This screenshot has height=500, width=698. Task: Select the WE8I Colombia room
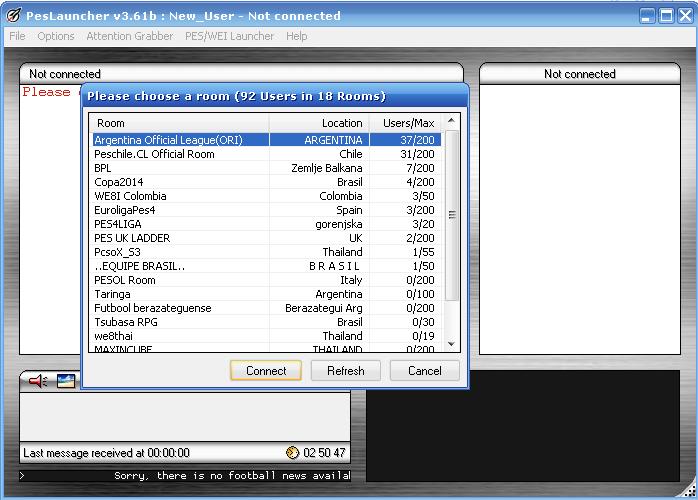(x=267, y=196)
